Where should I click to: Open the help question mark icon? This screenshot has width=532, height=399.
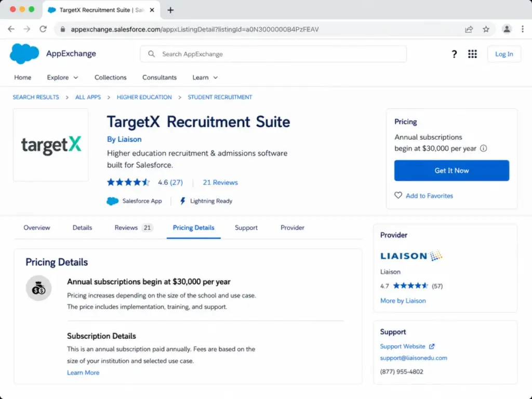coord(454,54)
